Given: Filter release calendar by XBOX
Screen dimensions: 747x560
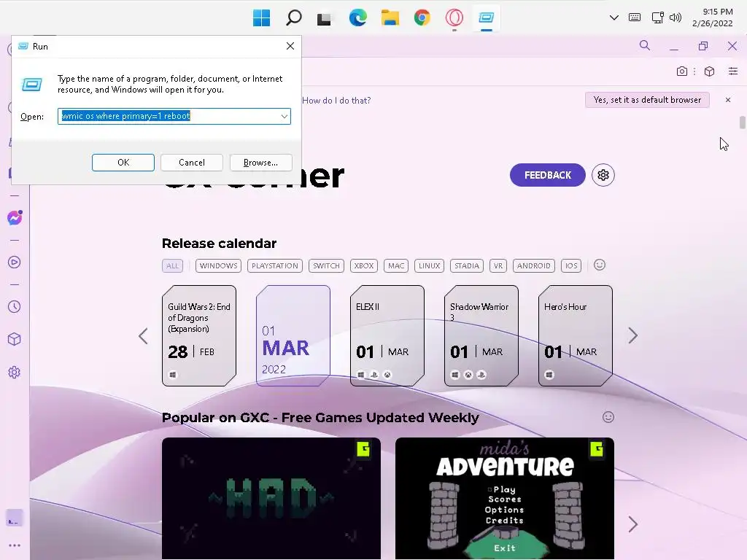Looking at the screenshot, I should coord(364,265).
